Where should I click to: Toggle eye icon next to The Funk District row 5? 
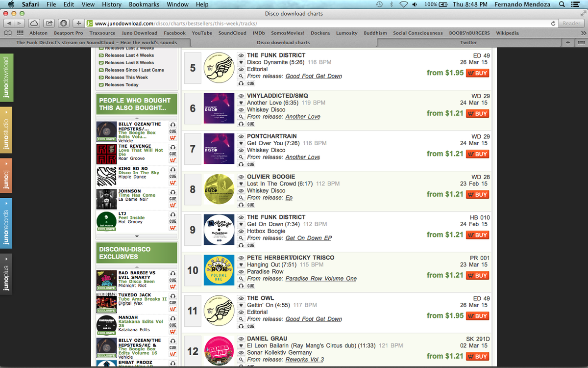pos(241,56)
